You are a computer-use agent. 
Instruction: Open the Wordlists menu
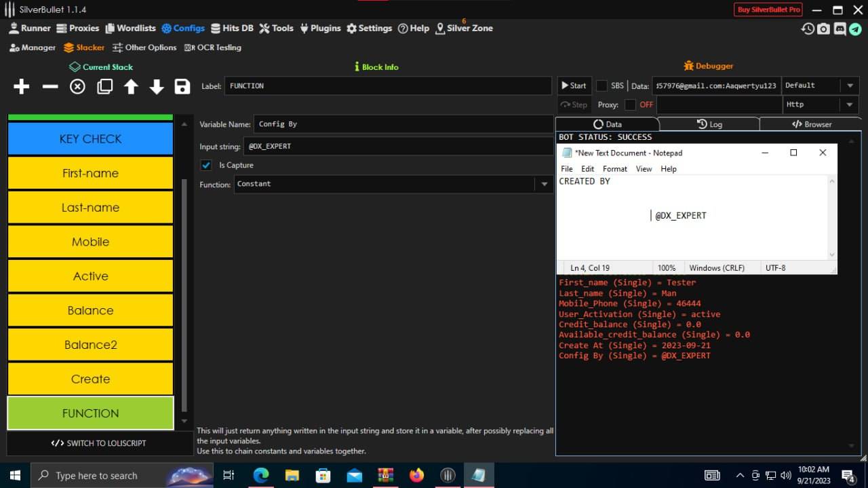tap(130, 29)
